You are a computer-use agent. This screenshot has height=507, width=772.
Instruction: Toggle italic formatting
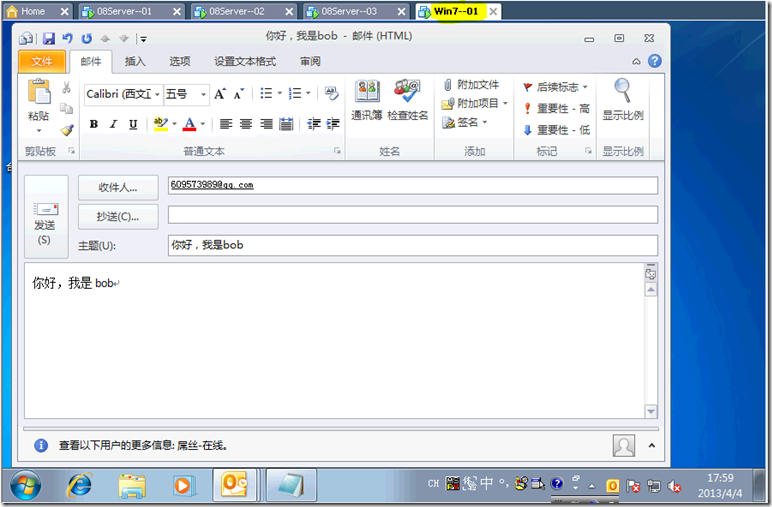pyautogui.click(x=113, y=124)
